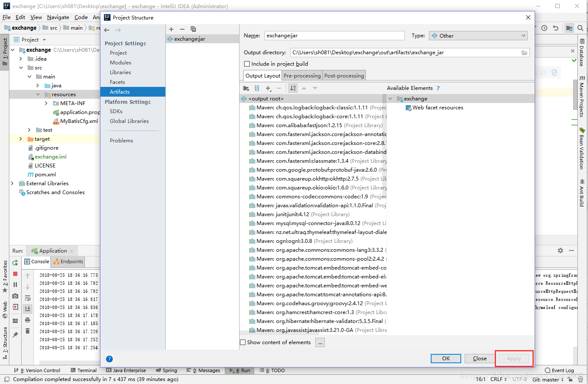Select SDKs under Platform Settings
Viewport: 588px width, 384px height.
(116, 111)
